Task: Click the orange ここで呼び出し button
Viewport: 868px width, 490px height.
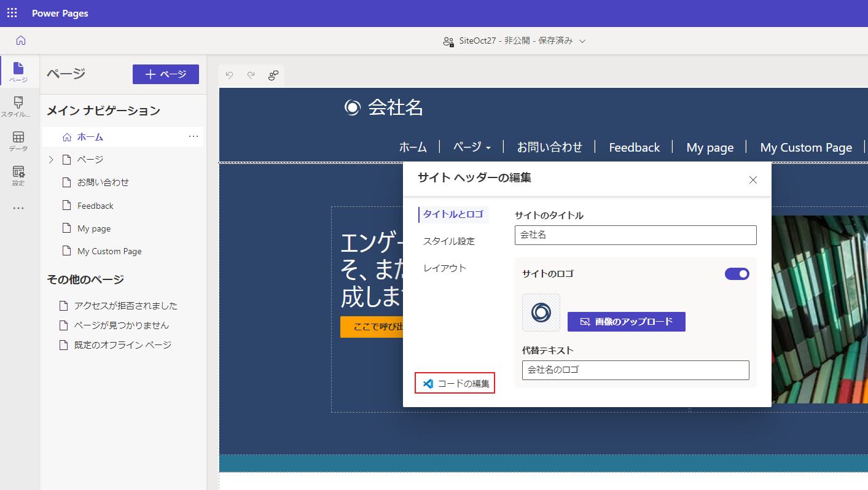Action: click(x=372, y=327)
